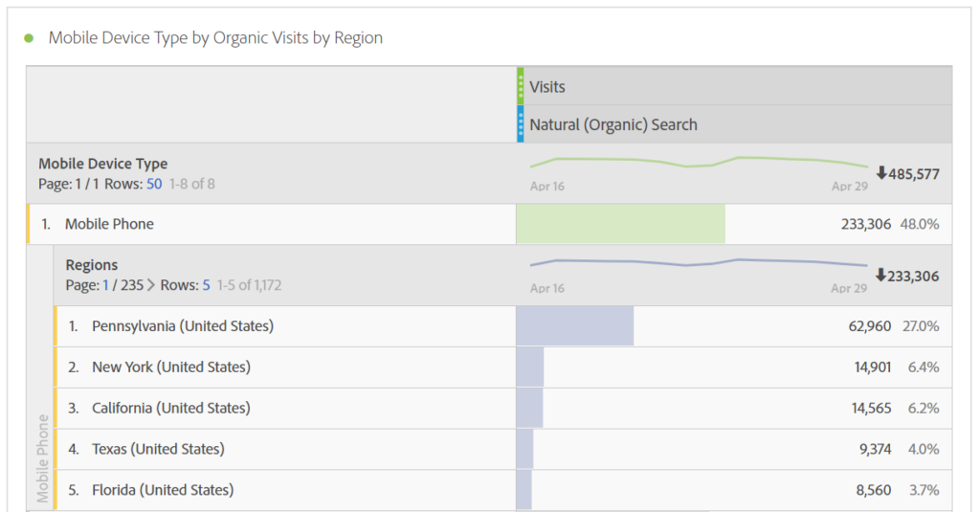Click the Texas (United States) row
This screenshot has width=980, height=512.
tap(157, 449)
